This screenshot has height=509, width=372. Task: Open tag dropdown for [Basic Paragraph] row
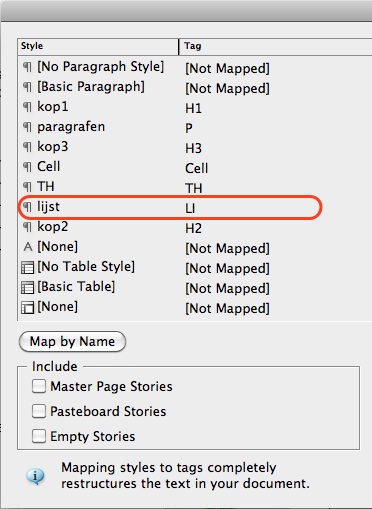coord(227,89)
